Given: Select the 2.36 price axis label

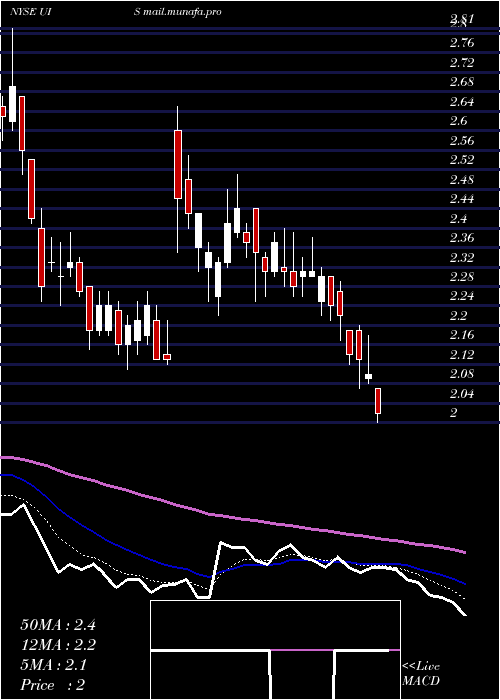Looking at the screenshot, I should tap(462, 238).
